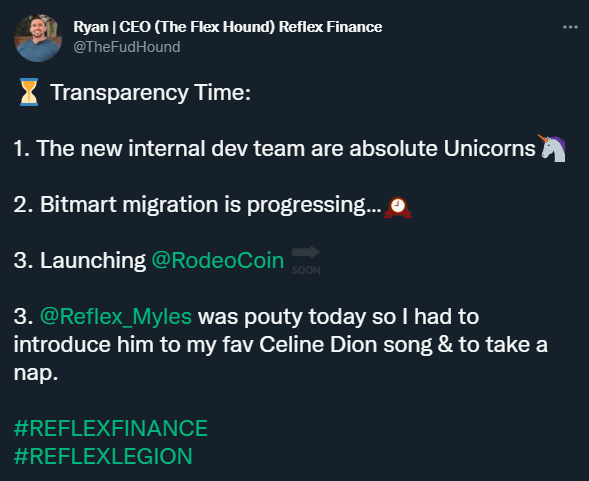Viewport: 589px width, 481px height.
Task: Open the Ryan | CEO Reflex Finance display name
Action: coord(228,27)
